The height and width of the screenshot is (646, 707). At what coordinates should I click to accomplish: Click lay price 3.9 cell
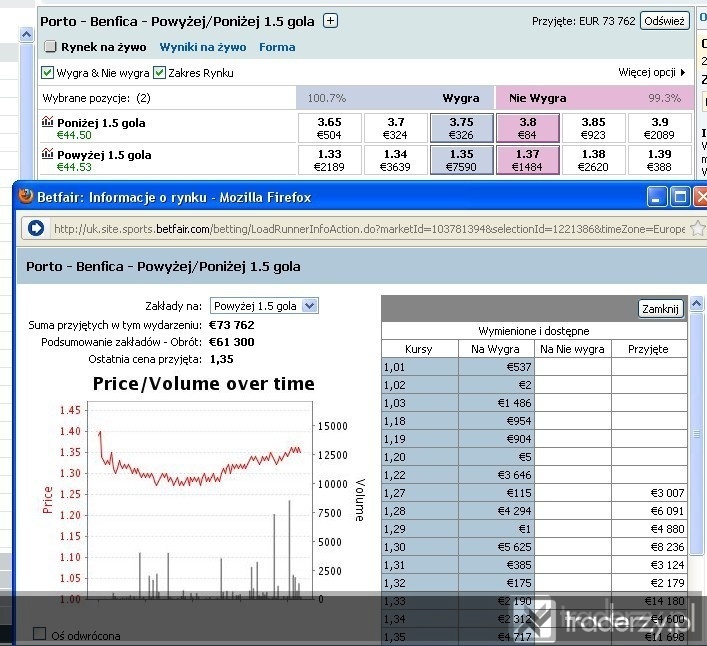(x=660, y=128)
